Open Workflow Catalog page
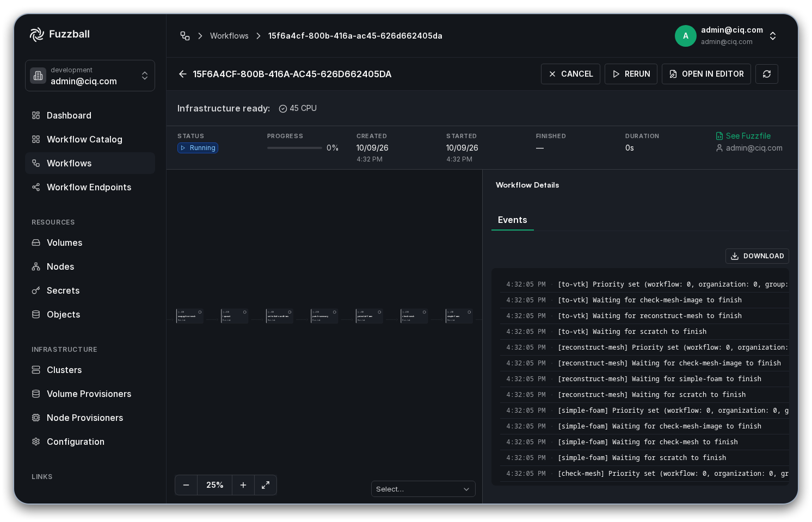The image size is (812, 522). tap(90, 139)
